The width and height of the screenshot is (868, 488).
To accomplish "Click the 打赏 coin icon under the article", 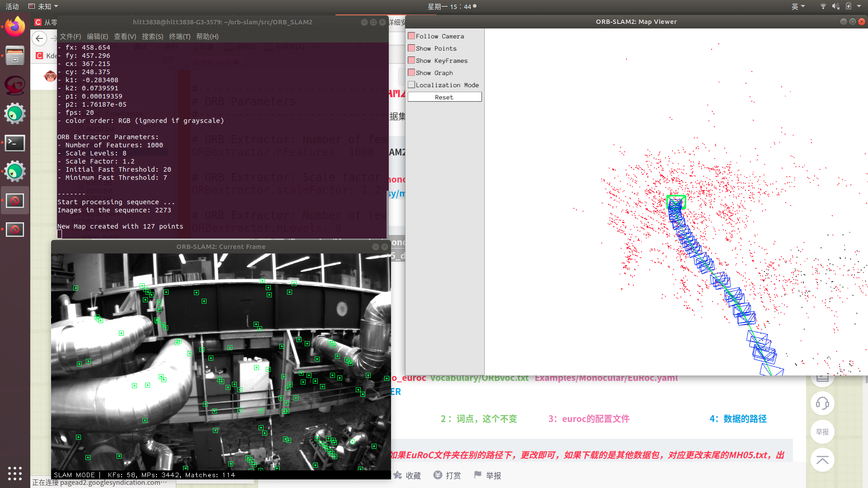I will coord(437,475).
